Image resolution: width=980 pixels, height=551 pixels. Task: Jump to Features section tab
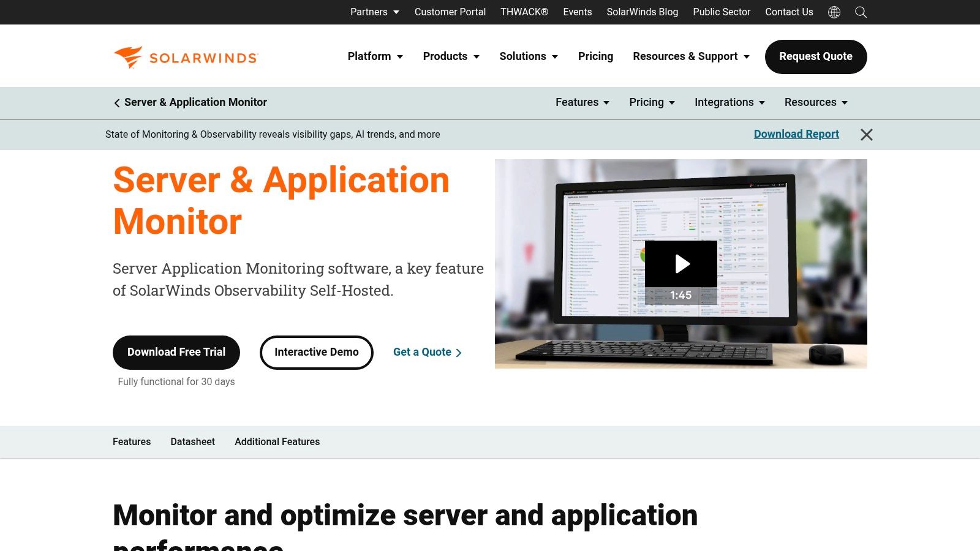(132, 442)
